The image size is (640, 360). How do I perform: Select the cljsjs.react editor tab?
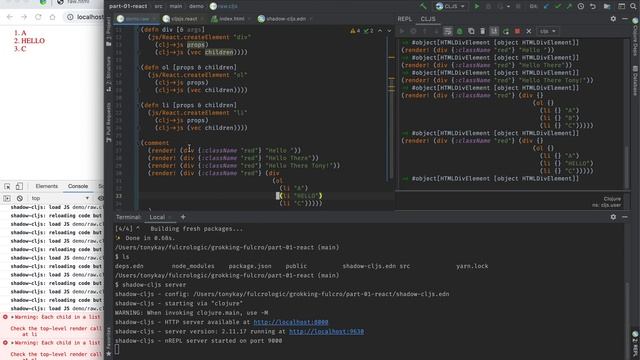click(x=183, y=19)
